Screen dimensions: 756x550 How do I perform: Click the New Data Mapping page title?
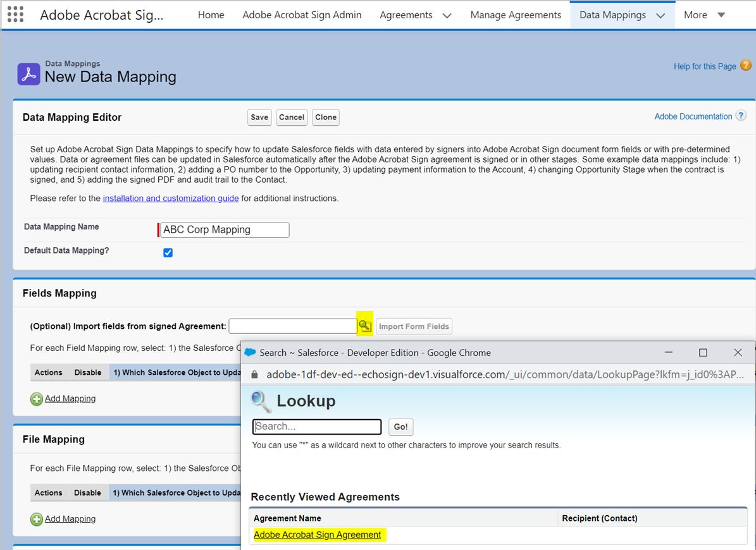click(111, 77)
